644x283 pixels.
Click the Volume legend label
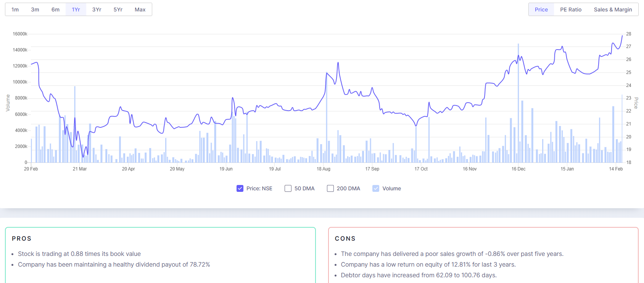(391, 188)
